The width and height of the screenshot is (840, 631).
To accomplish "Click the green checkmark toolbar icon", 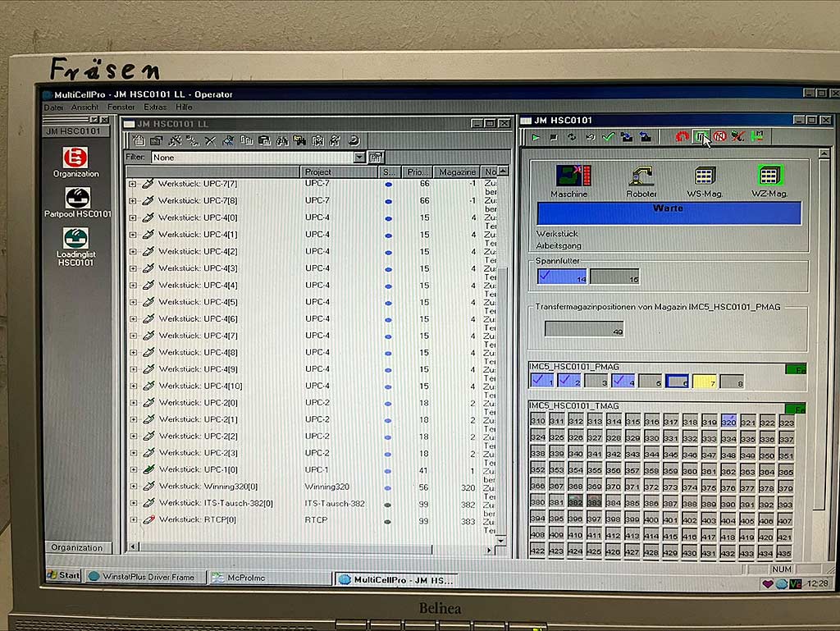I will 608,137.
